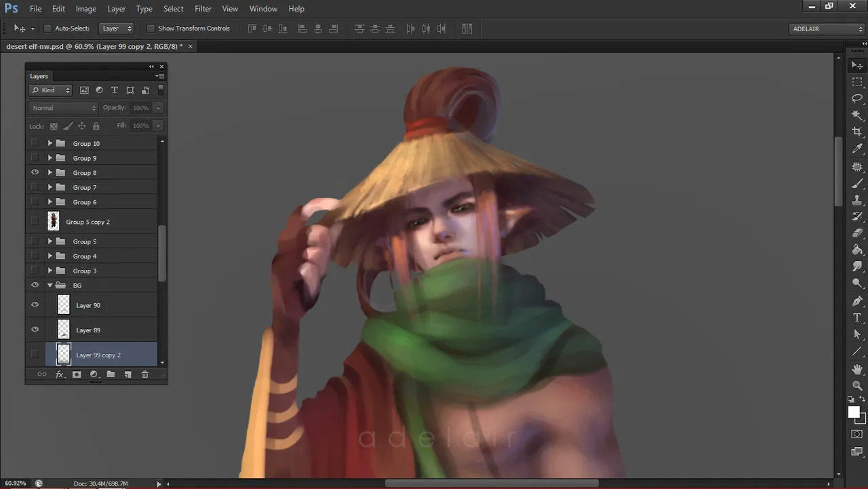The height and width of the screenshot is (489, 868).
Task: Expand Group 8 folder arrow
Action: pyautogui.click(x=50, y=173)
